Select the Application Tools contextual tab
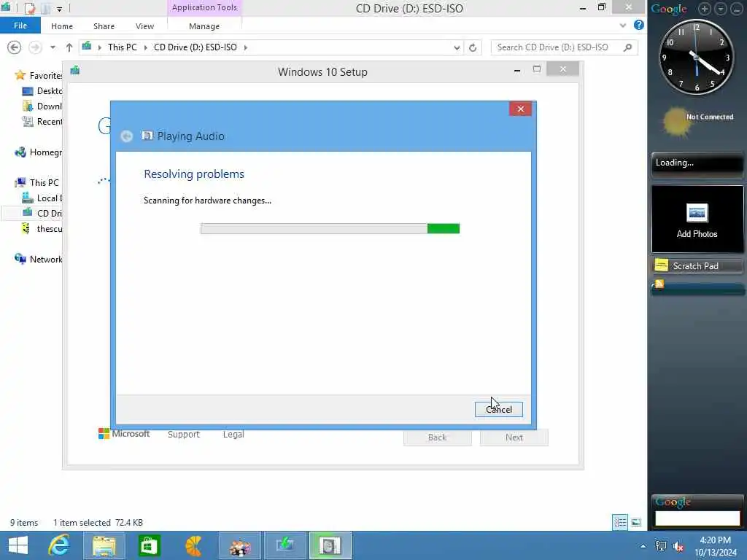 click(x=204, y=7)
